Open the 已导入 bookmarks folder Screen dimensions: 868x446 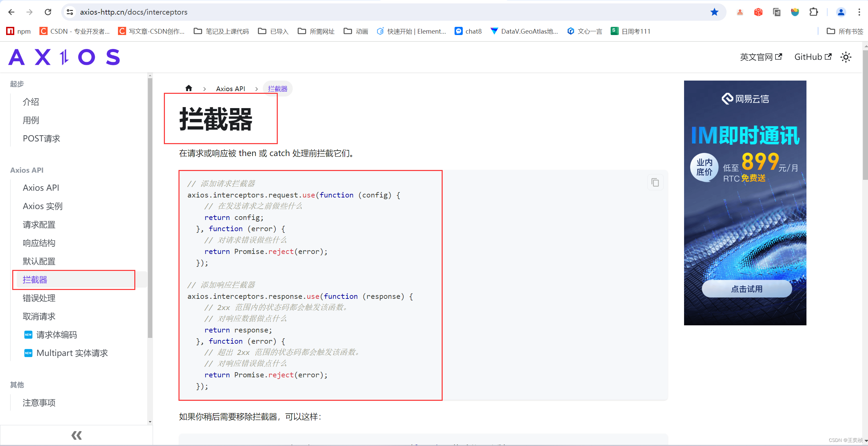click(272, 31)
